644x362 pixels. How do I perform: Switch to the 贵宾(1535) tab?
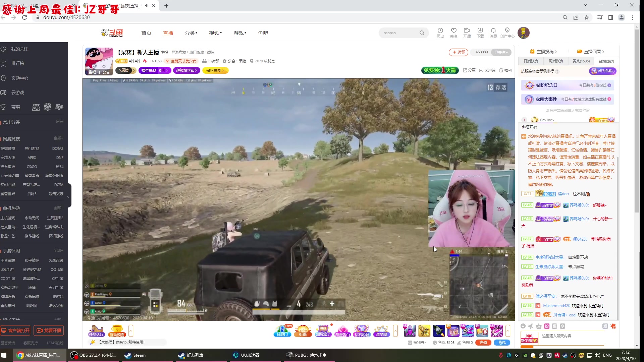tap(581, 61)
